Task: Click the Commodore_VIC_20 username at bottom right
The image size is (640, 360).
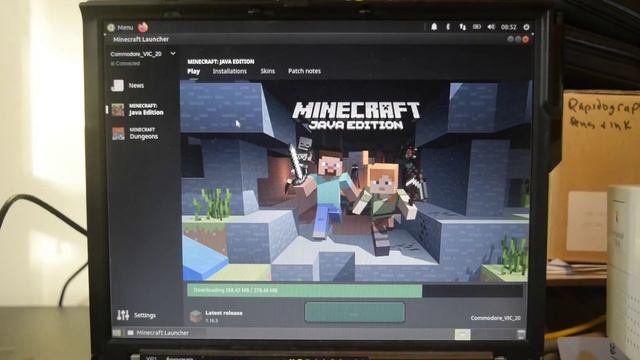Action: point(495,318)
